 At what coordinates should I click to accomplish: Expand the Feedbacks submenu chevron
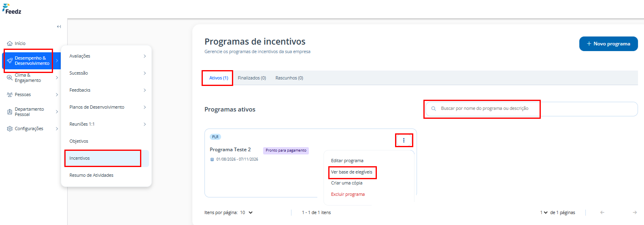point(145,90)
